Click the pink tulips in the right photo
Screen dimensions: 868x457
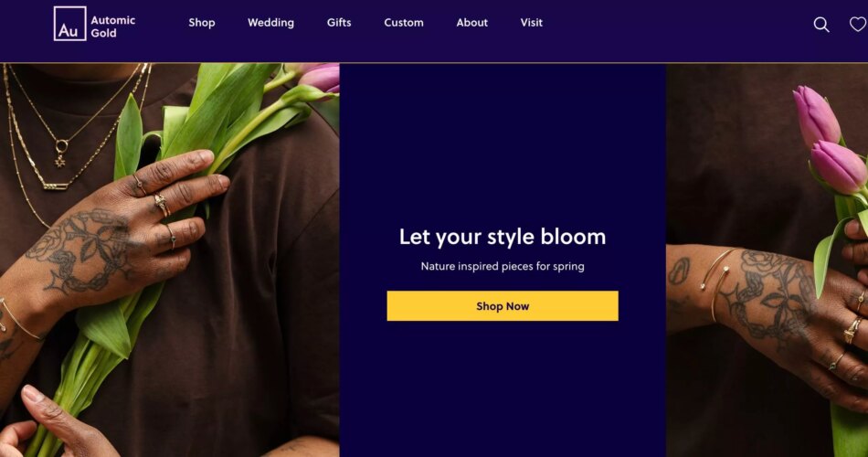coord(830,142)
